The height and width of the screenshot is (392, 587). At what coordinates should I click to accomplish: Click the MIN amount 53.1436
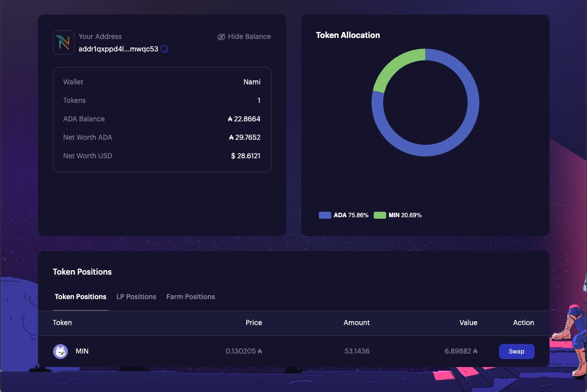coord(357,351)
